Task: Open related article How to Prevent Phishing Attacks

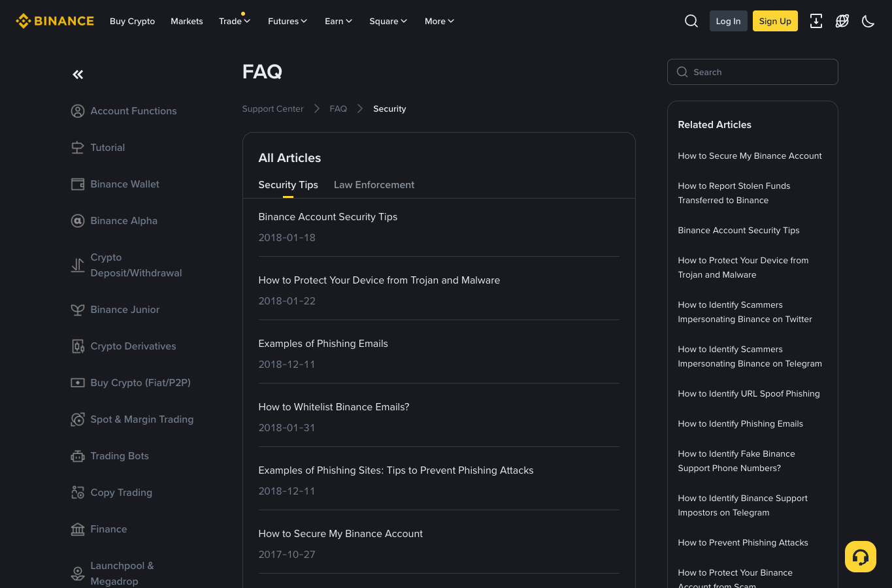Action: (743, 543)
